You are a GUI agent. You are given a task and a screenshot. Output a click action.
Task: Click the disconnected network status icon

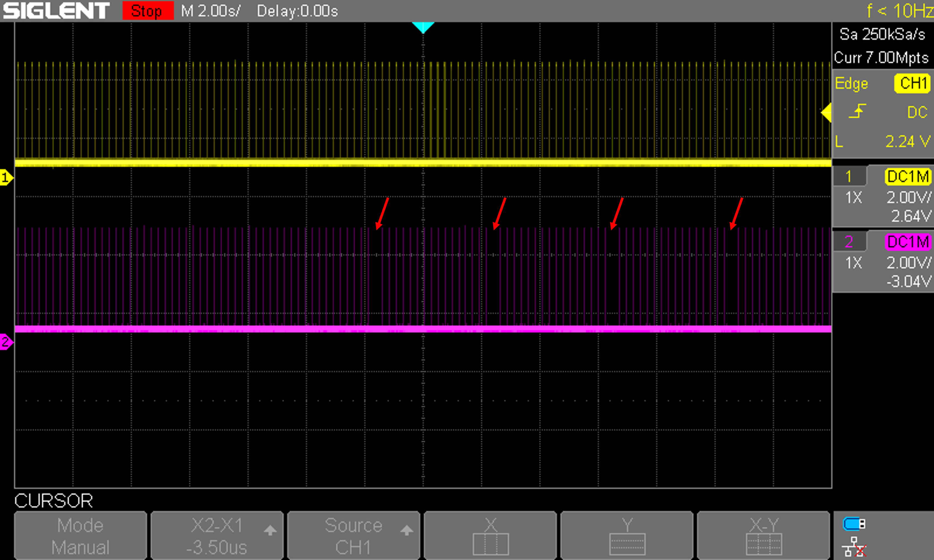coord(855,546)
